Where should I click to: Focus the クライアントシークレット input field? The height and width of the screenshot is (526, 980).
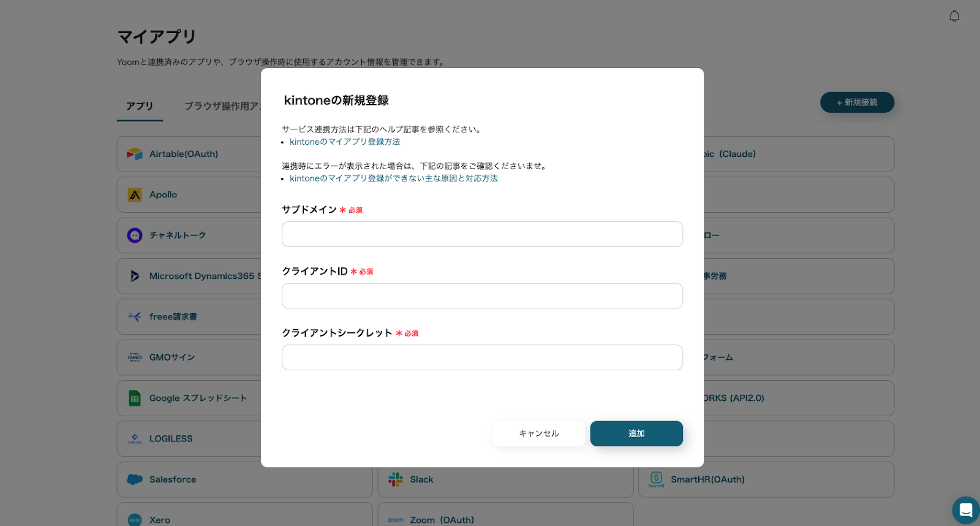click(482, 357)
